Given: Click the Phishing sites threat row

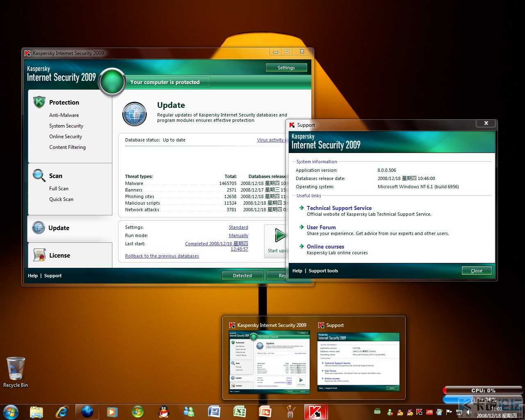Looking at the screenshot, I should click(205, 196).
